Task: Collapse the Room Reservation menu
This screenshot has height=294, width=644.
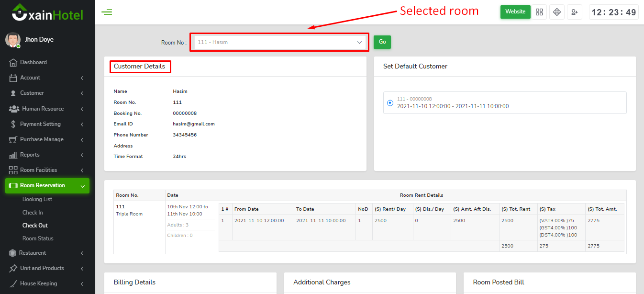Action: (47, 185)
